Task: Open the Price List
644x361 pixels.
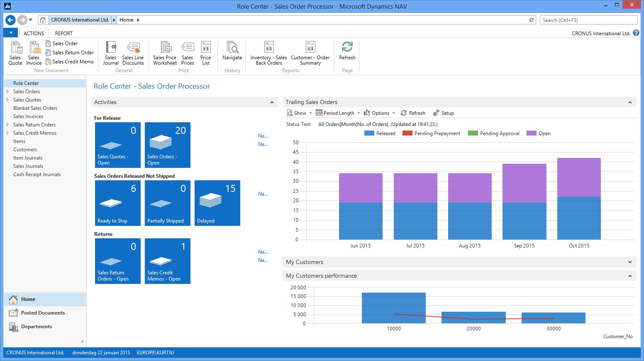Action: [206, 53]
